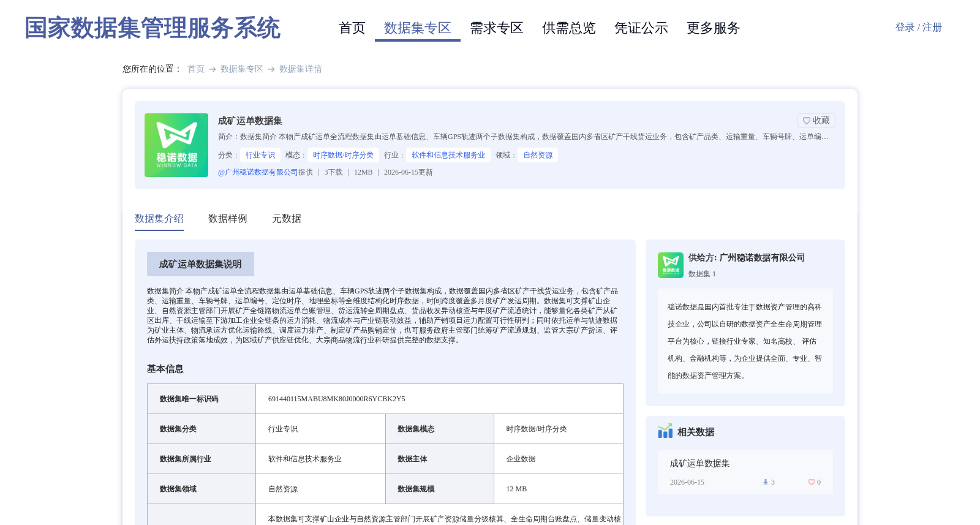Click supplier logo beside 供给方 name
The height and width of the screenshot is (525, 980).
(671, 265)
